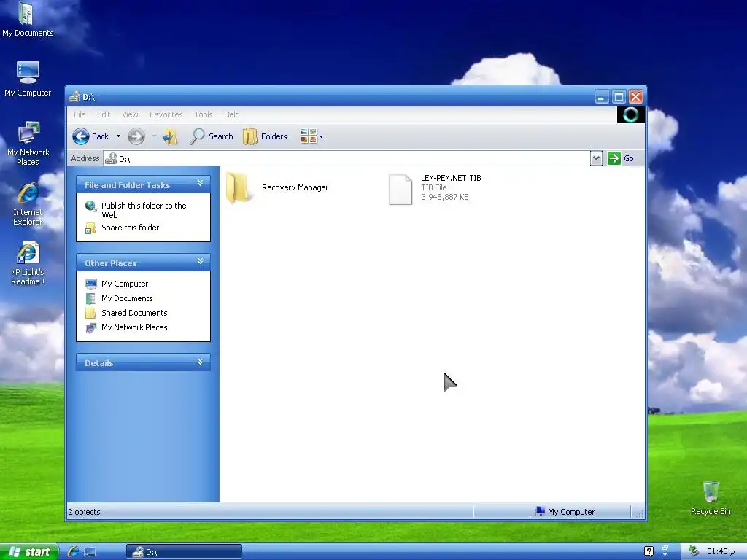747x560 pixels.
Task: Click the help question mark tray icon
Action: 649,551
